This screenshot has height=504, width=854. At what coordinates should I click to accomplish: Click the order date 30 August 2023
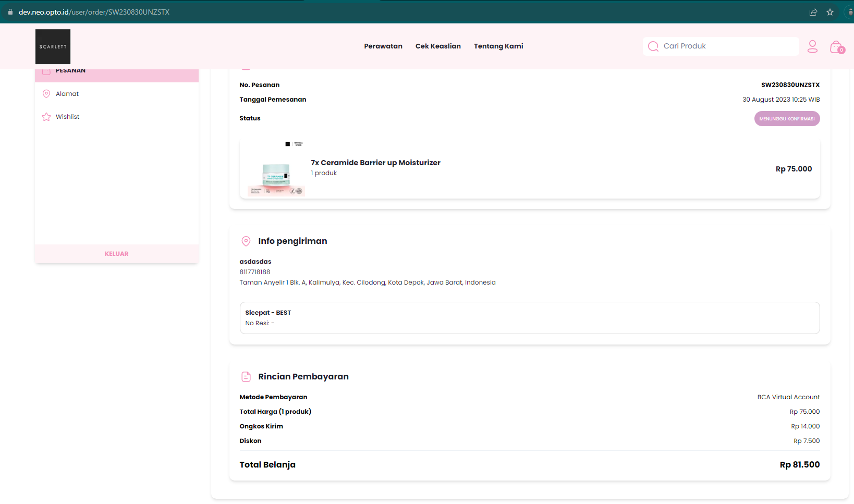click(x=781, y=100)
